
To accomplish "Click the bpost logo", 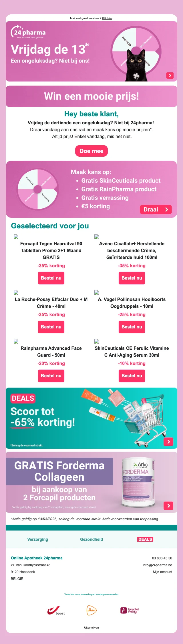I will [56, 611].
